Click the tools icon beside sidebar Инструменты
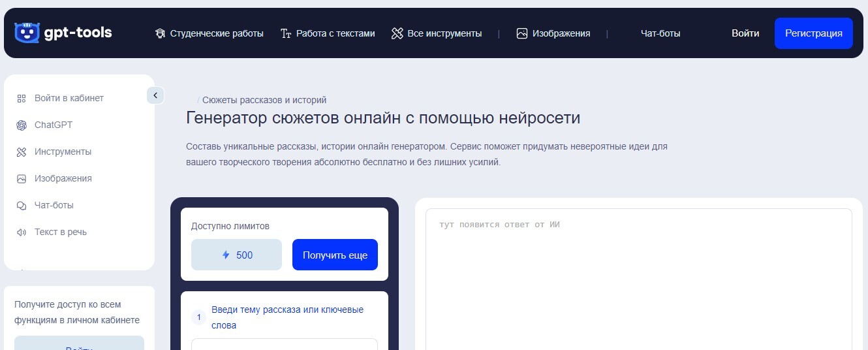The image size is (868, 350). [22, 152]
